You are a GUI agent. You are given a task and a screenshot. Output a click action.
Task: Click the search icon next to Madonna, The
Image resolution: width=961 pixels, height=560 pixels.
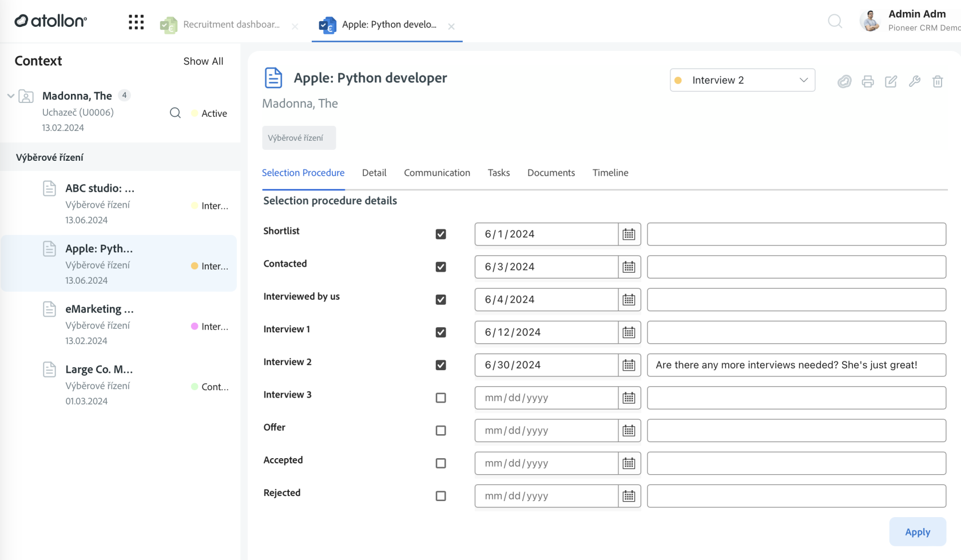coord(175,113)
